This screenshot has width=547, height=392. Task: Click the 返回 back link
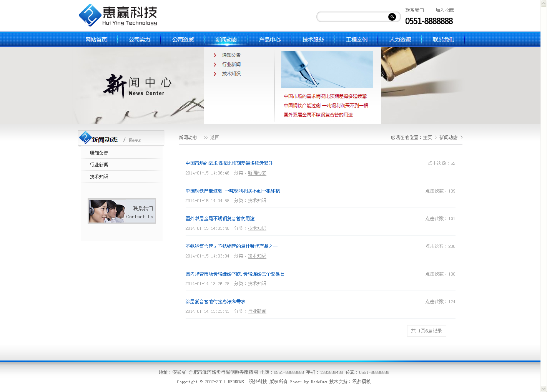coord(214,138)
